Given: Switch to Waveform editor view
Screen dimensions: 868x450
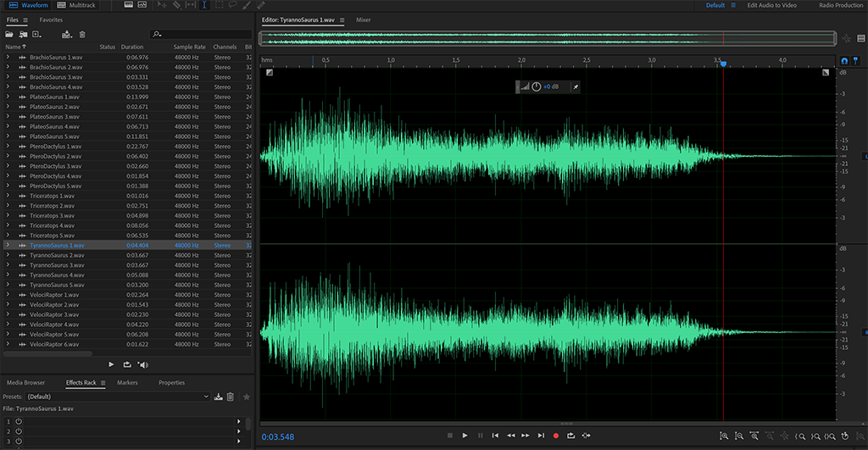Looking at the screenshot, I should [x=28, y=5].
